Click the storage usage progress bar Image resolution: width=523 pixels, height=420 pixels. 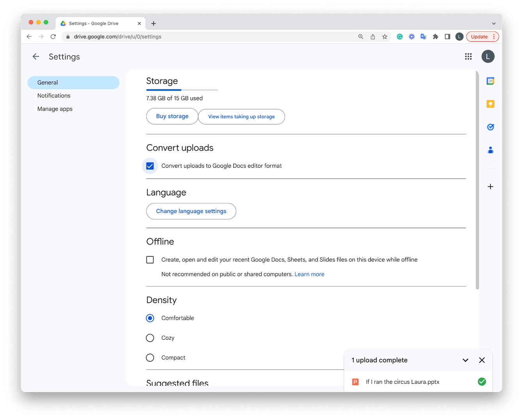click(182, 90)
